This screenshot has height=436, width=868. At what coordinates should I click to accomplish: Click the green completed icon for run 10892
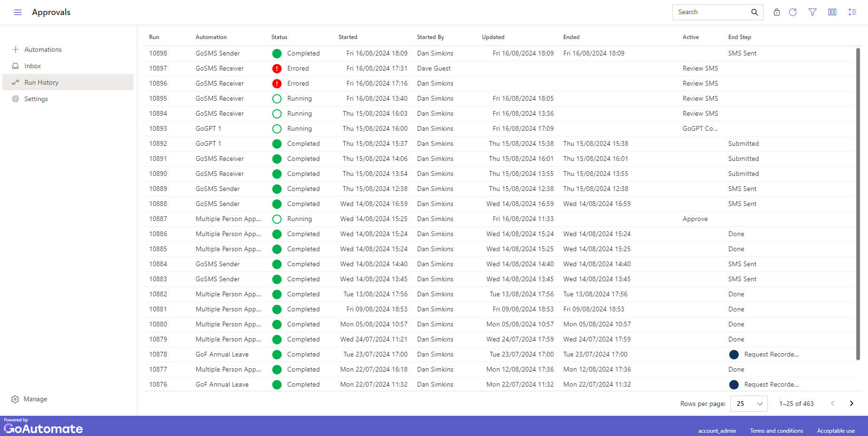coord(277,144)
